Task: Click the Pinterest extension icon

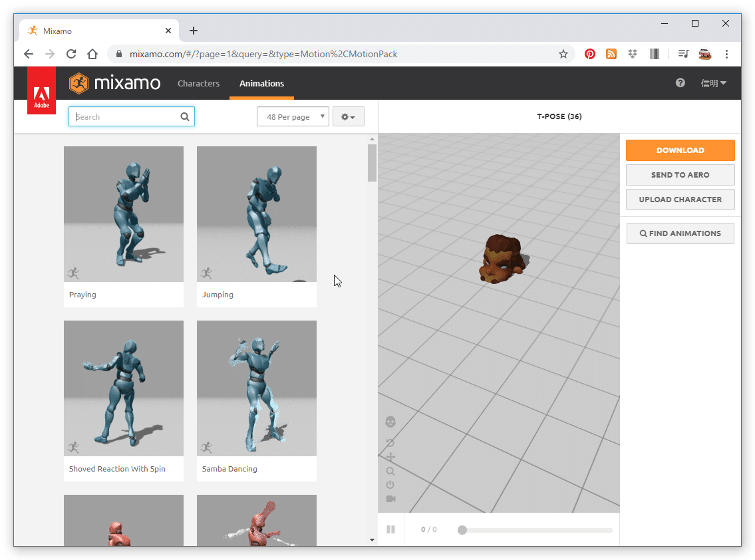Action: click(590, 54)
